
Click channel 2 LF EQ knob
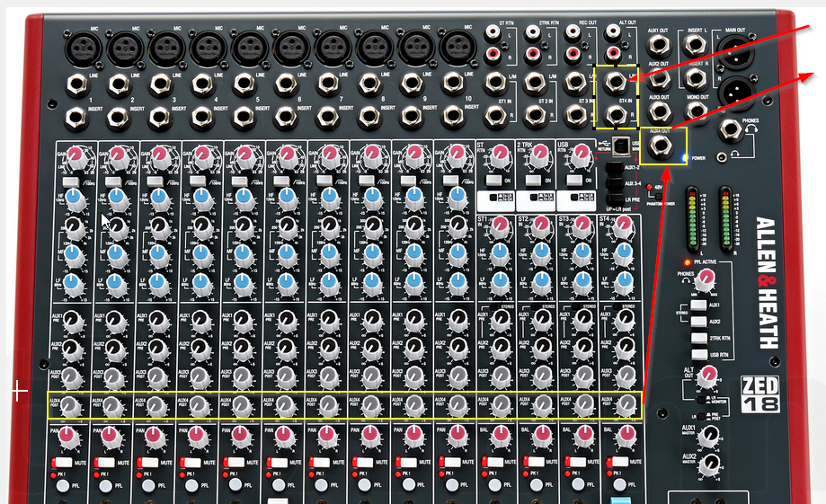[x=115, y=285]
